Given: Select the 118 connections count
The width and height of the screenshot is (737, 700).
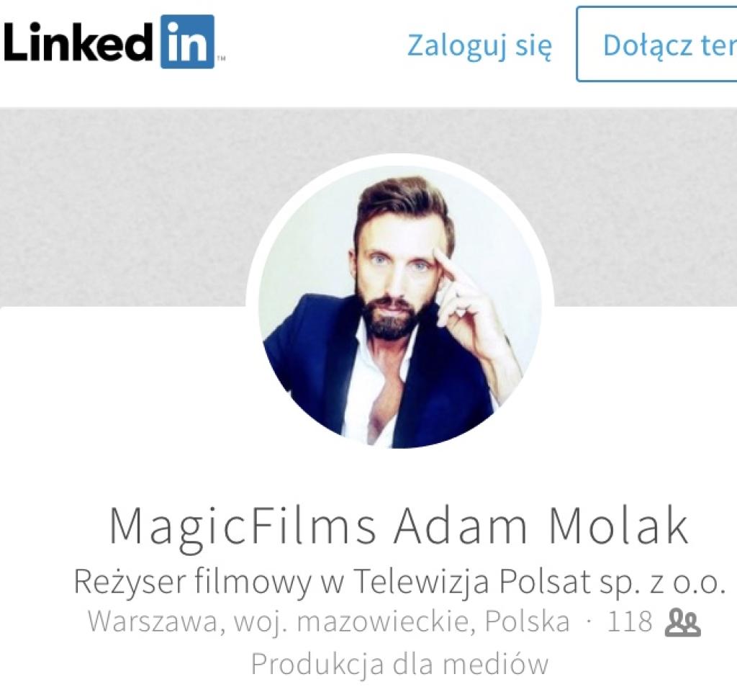Looking at the screenshot, I should pos(630,622).
